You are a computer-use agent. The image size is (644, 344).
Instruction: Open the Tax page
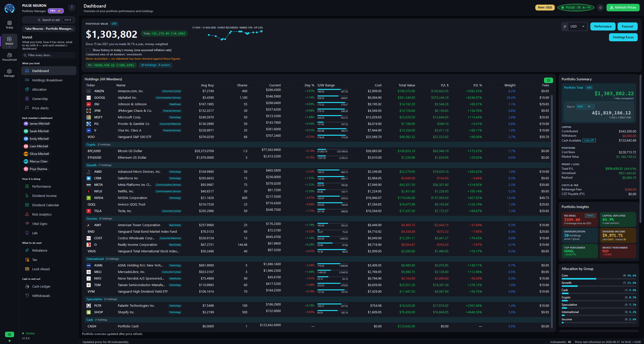tap(49, 260)
